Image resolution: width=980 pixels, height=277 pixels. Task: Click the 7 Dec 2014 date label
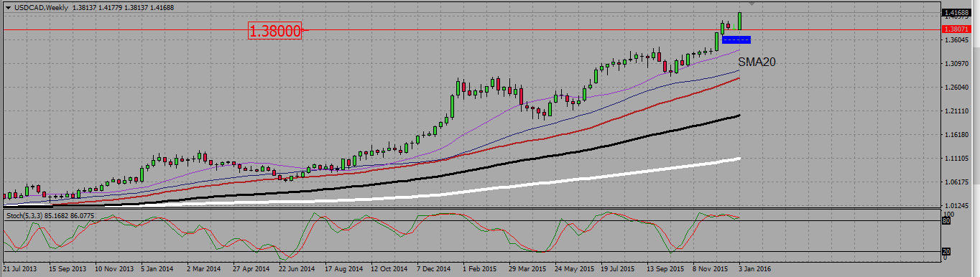click(x=434, y=269)
